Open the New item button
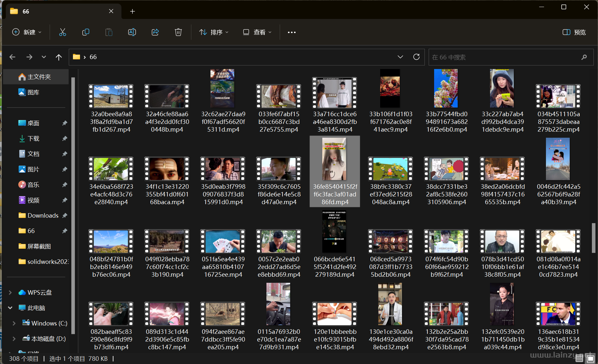The width and height of the screenshot is (598, 364). (x=27, y=32)
